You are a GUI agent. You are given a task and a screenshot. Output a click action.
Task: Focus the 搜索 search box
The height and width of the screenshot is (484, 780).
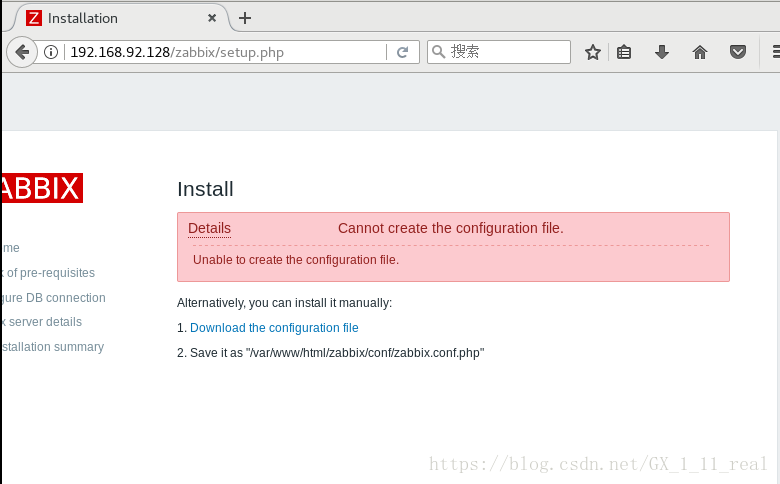click(x=498, y=52)
